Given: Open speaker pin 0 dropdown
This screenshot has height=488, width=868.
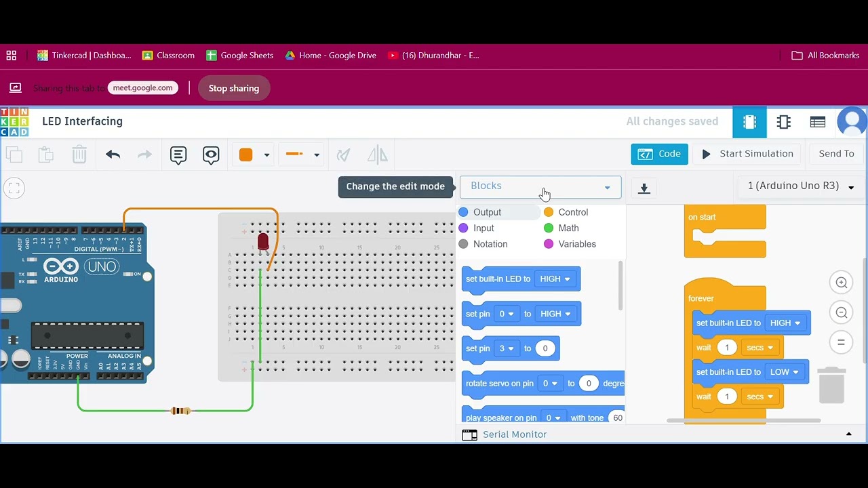Looking at the screenshot, I should [x=553, y=418].
